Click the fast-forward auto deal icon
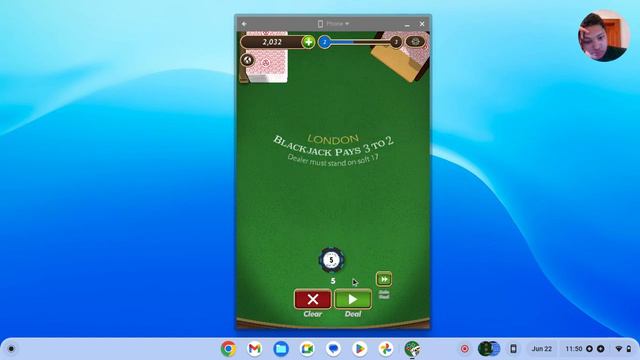This screenshot has width=640, height=360. (384, 279)
